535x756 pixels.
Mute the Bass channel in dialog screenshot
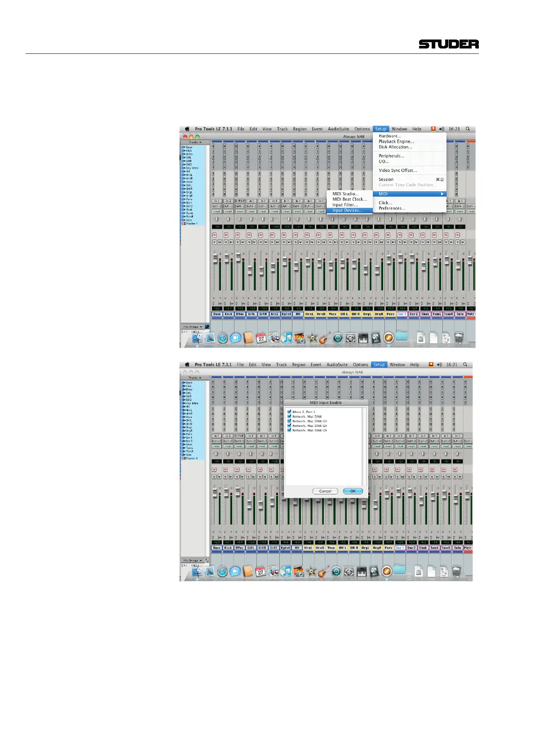219,477
